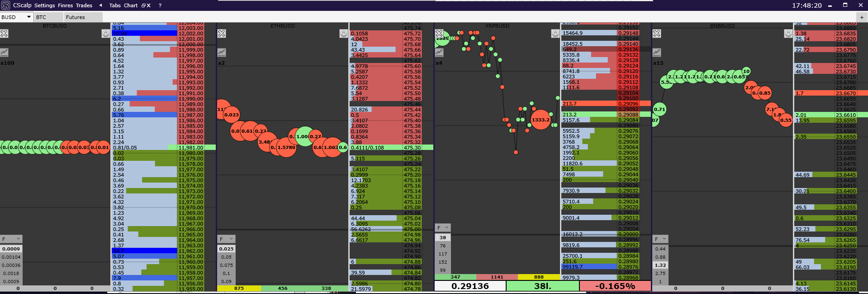Open BTCBUSD panel gear settings
This screenshot has width=868, height=294.
coord(106,34)
